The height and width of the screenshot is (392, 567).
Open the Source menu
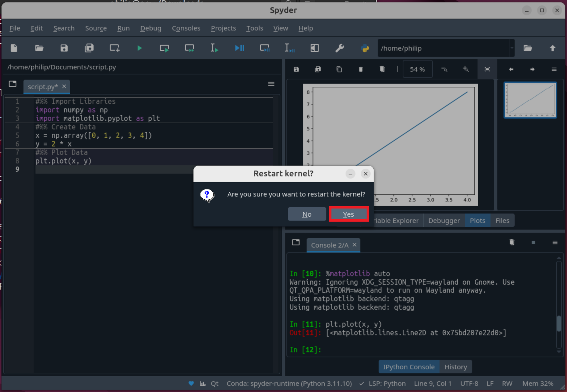(x=96, y=28)
